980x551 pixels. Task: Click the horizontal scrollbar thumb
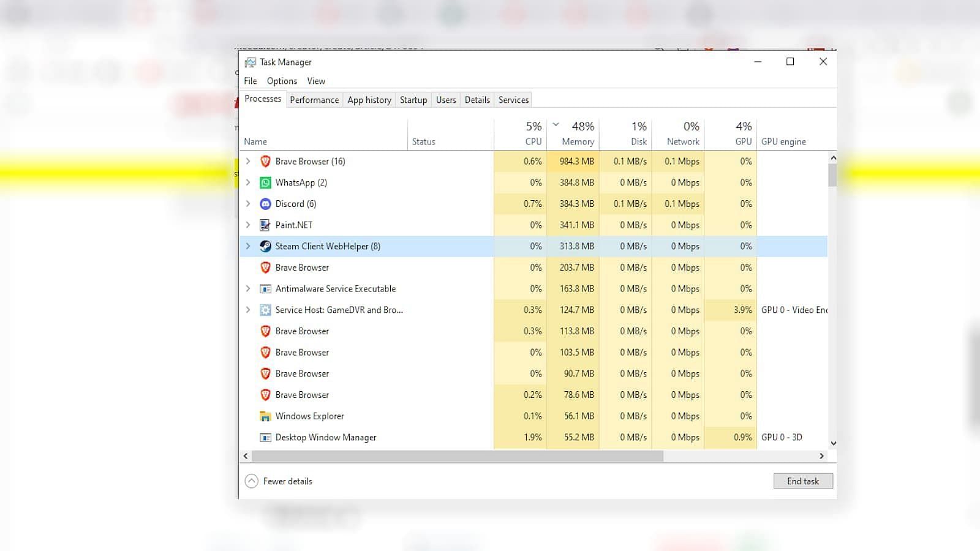coord(458,456)
